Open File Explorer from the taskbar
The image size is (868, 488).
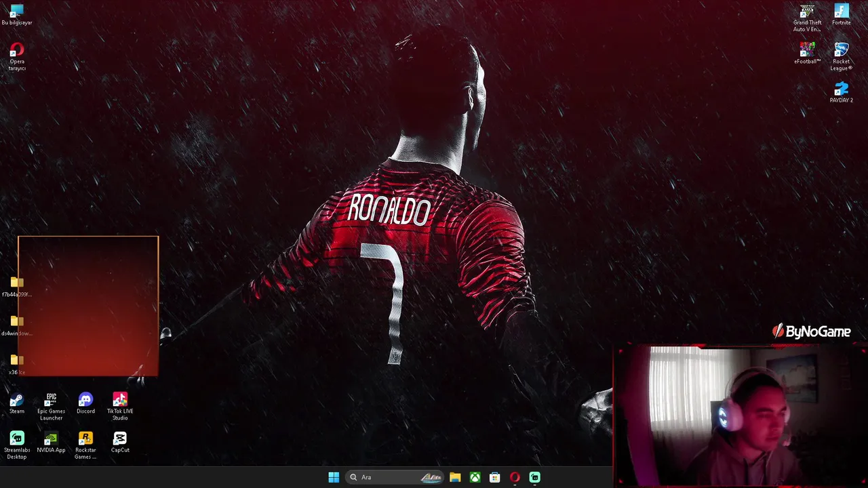[x=455, y=477]
